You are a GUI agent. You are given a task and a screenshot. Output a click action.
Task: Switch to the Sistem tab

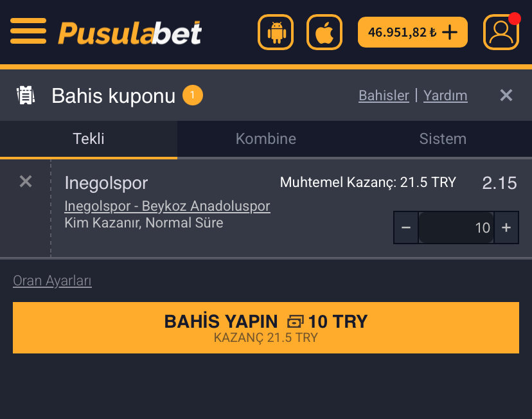(443, 139)
